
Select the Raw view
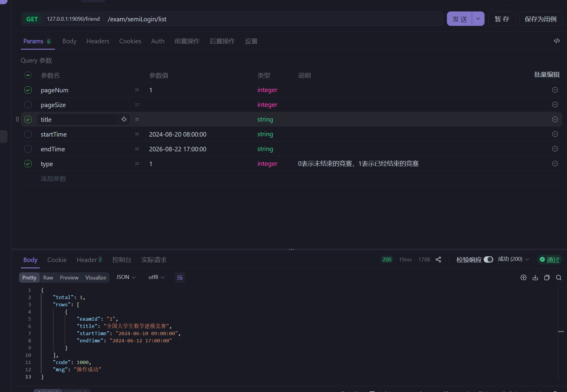click(x=48, y=277)
